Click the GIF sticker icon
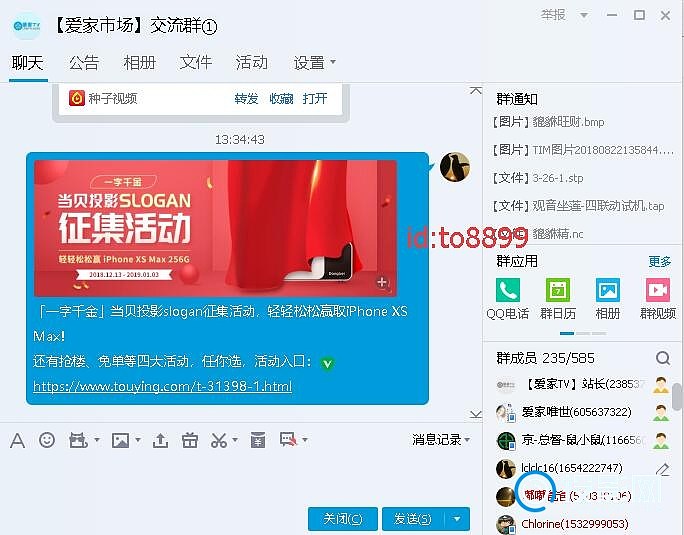This screenshot has height=535, width=684. [78, 440]
